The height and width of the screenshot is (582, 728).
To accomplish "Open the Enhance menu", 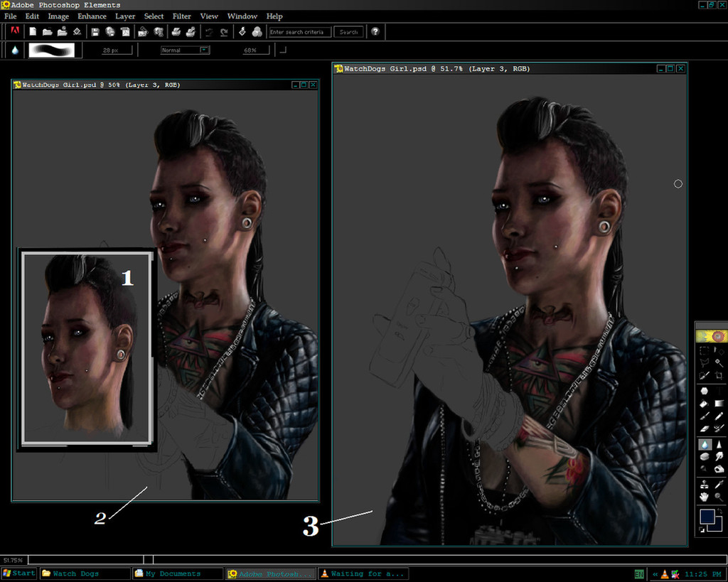I will coord(92,16).
